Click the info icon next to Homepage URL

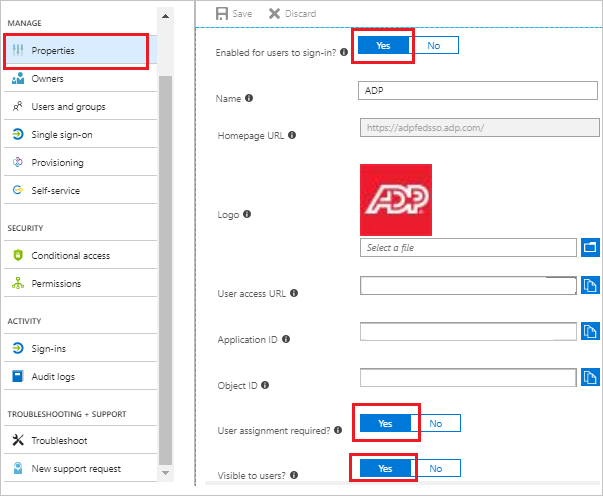[x=292, y=135]
